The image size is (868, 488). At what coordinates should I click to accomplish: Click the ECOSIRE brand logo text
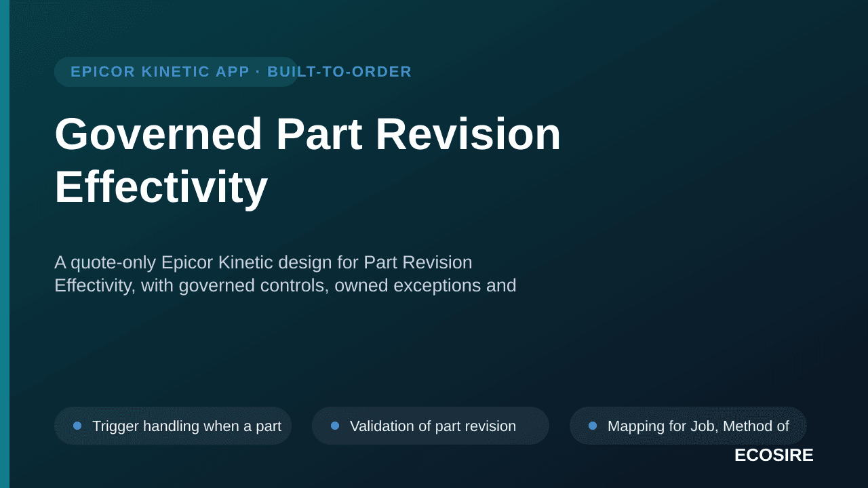click(774, 455)
